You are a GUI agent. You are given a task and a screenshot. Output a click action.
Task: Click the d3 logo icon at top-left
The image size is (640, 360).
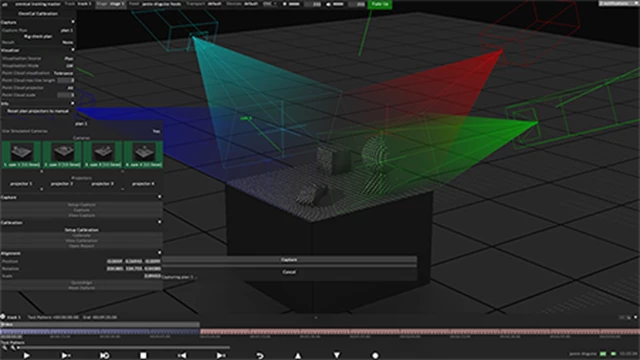pos(5,4)
